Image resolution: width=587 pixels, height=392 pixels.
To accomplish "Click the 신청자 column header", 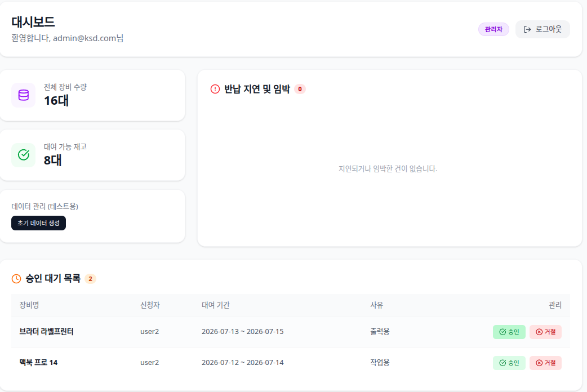I will click(150, 305).
